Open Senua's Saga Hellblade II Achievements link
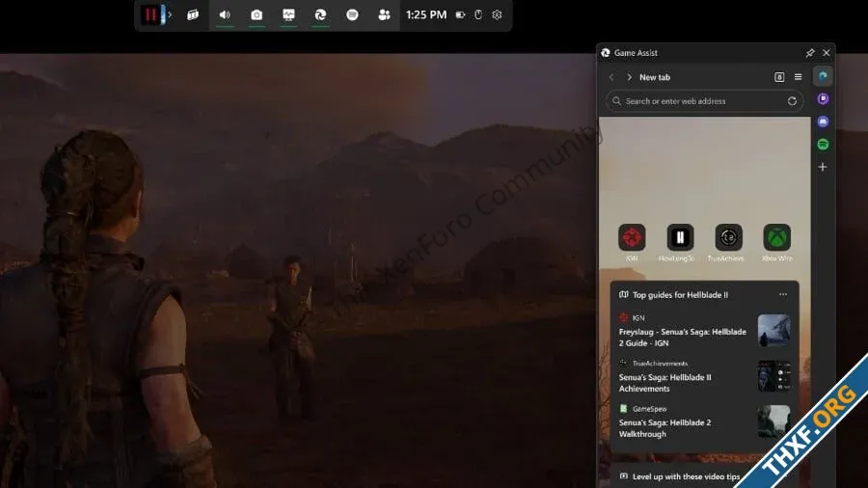Viewport: 868px width, 488px height. pos(665,383)
